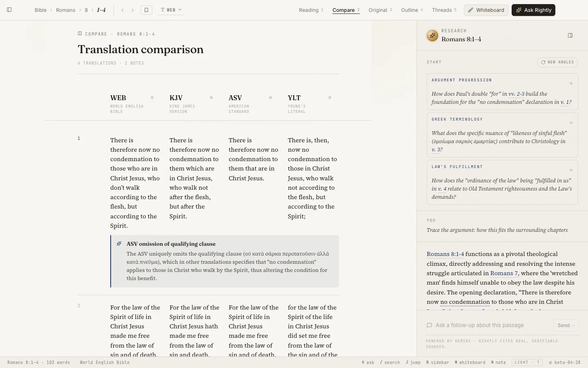
Task: Open Romans in the breadcrumb
Action: (66, 10)
